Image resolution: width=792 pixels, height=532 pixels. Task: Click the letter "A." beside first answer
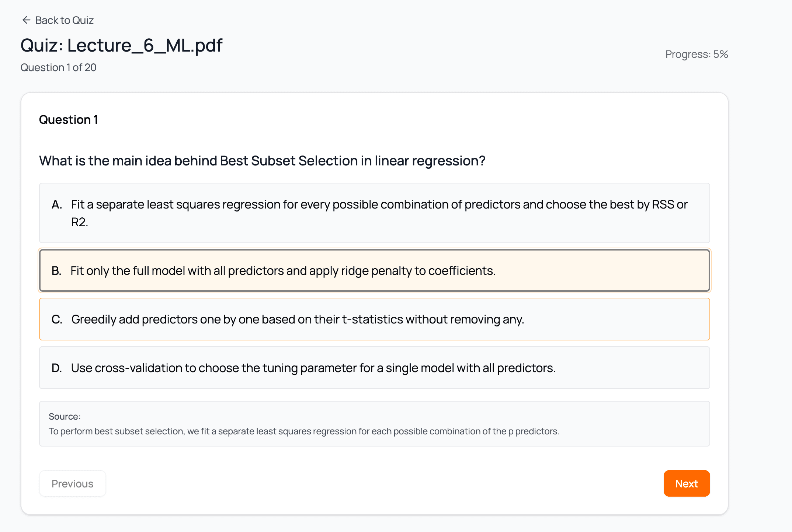[x=57, y=204]
